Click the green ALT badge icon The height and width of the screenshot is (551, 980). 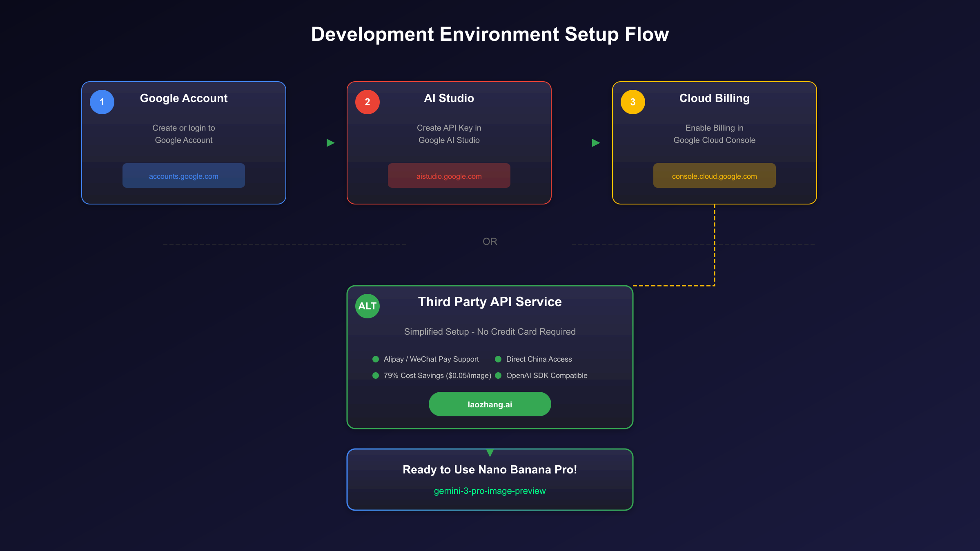367,306
